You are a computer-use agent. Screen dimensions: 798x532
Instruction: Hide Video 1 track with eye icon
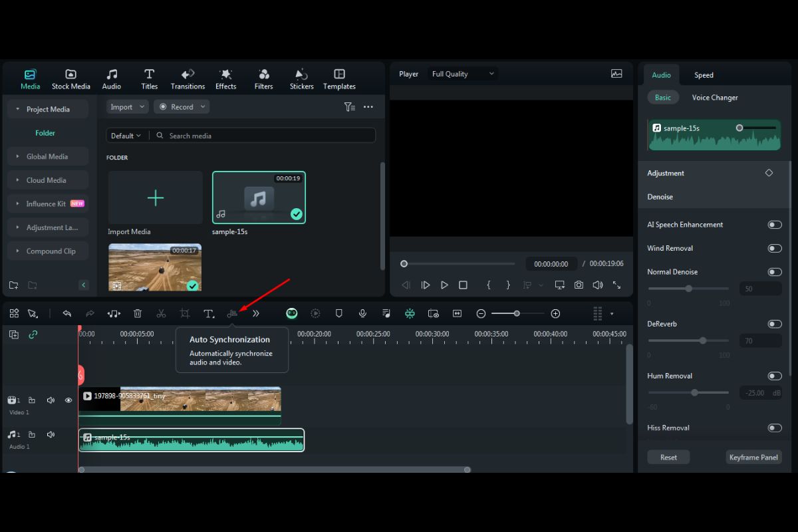pos(68,400)
